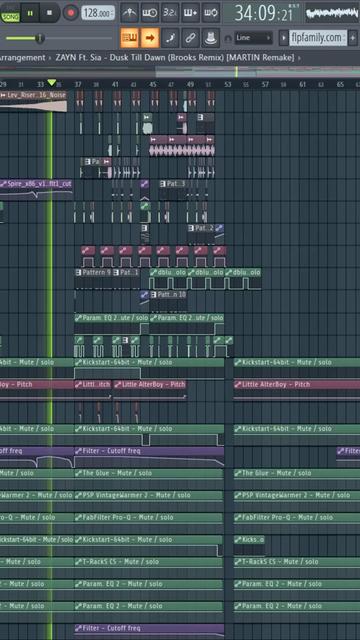Toggle the metronome
The image size is (360, 640).
130,13
